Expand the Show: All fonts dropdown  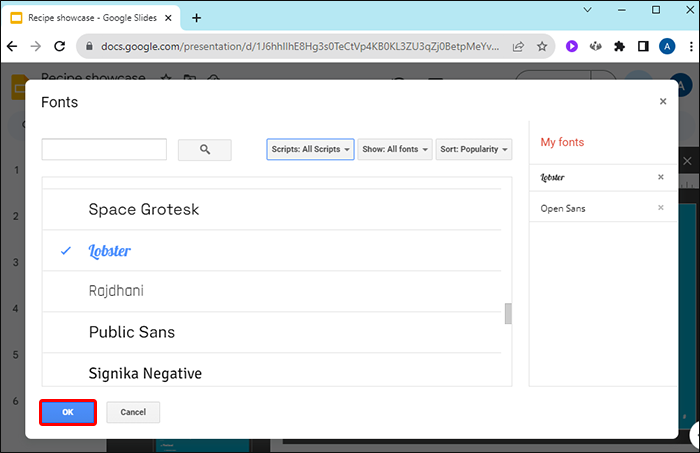(394, 150)
